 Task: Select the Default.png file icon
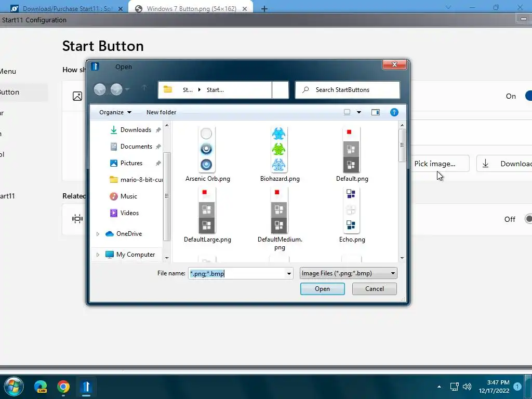tap(351, 149)
